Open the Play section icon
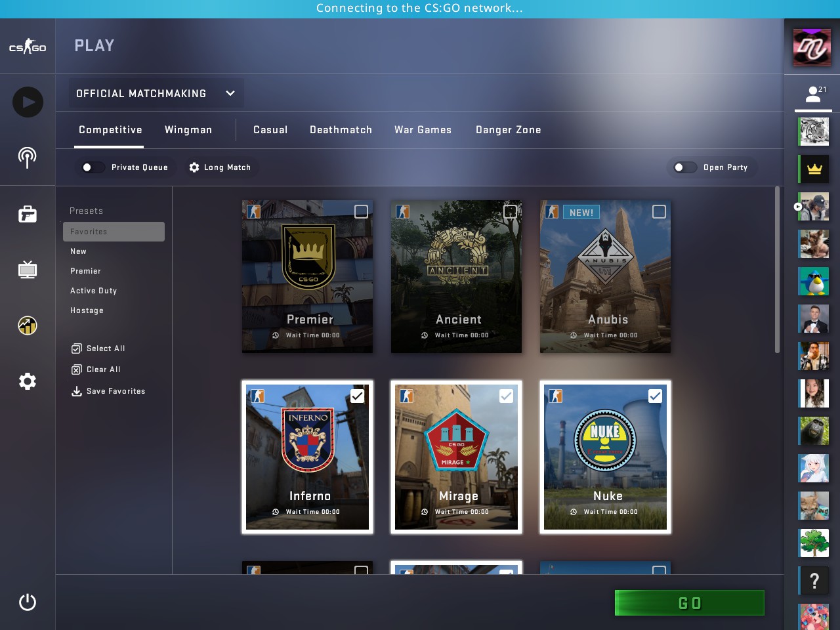Image resolution: width=840 pixels, height=630 pixels. 28,102
